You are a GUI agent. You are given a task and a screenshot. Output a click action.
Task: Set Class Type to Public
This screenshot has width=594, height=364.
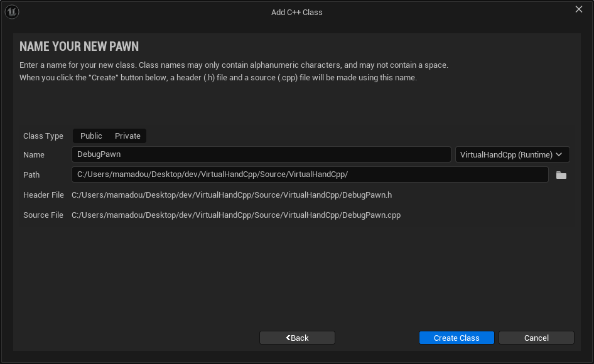[91, 136]
